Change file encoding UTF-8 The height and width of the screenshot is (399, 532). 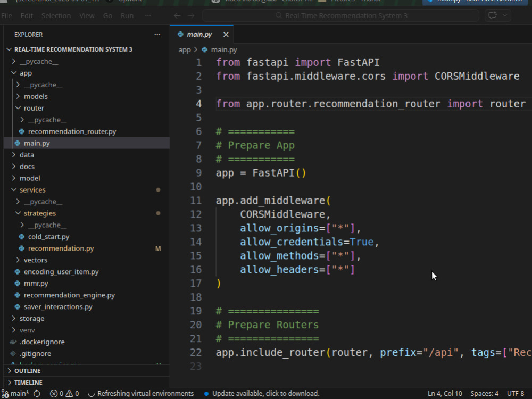(x=516, y=394)
